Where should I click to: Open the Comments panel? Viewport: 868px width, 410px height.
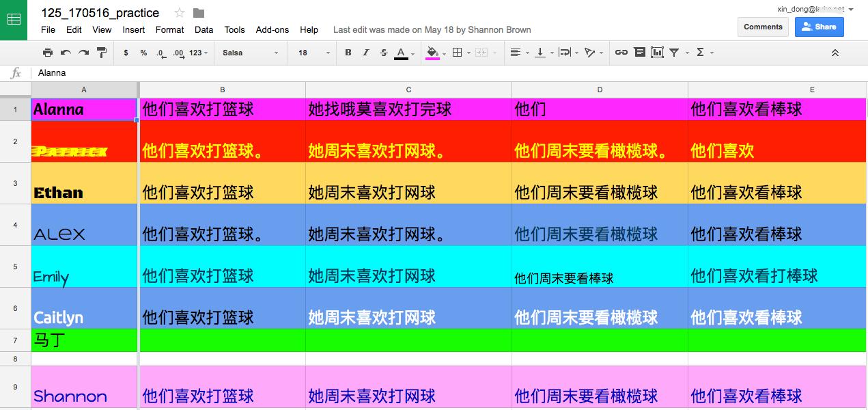(763, 27)
